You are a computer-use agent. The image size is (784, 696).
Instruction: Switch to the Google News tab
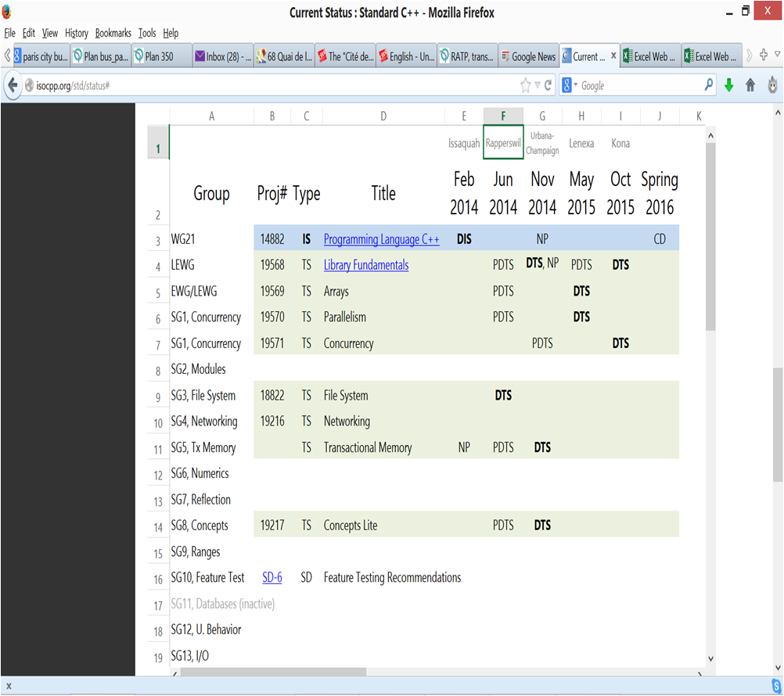pyautogui.click(x=528, y=56)
